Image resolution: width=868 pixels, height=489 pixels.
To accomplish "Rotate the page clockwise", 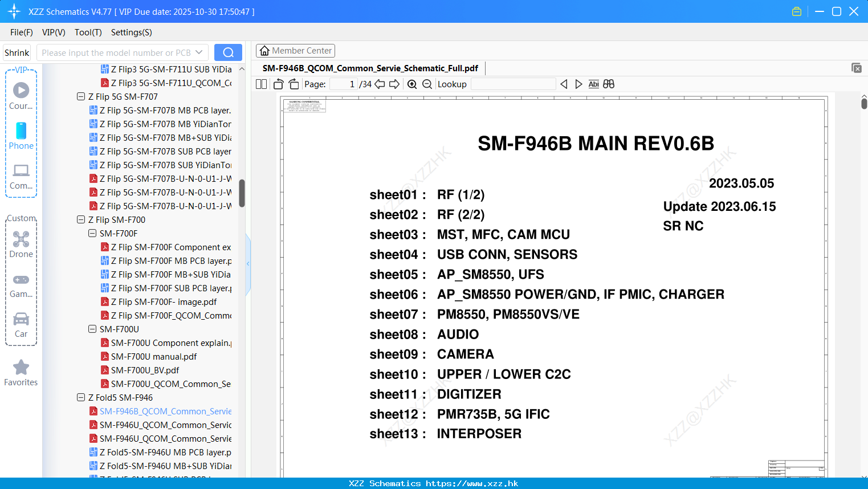I will (x=294, y=84).
